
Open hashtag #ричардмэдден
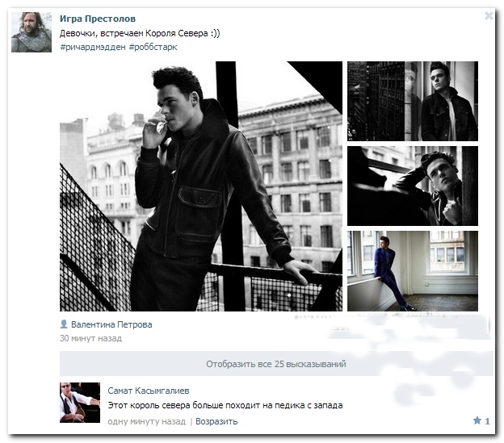(x=93, y=47)
